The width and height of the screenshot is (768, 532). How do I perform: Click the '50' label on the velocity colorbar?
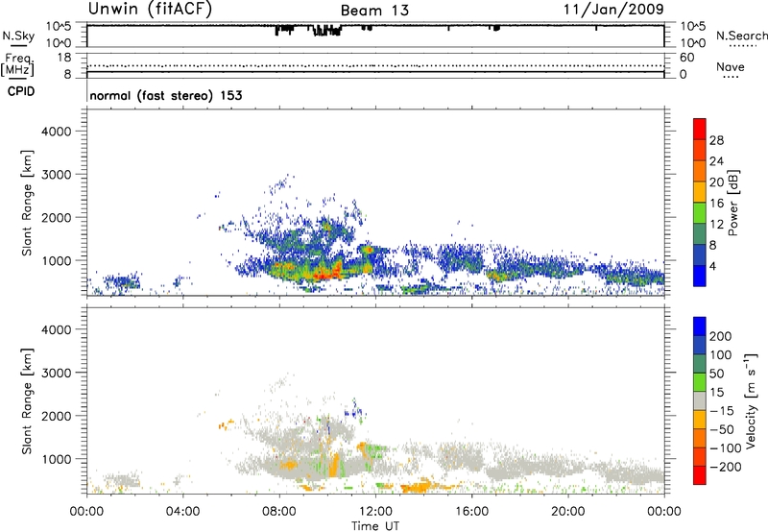pos(716,374)
